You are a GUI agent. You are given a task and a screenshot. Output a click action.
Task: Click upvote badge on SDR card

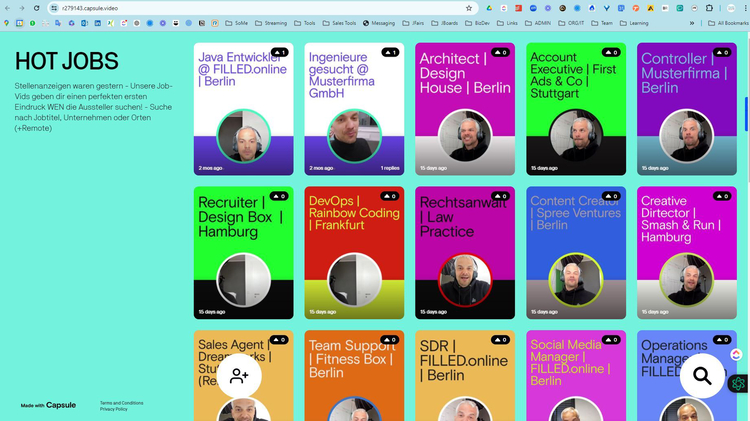[501, 340]
